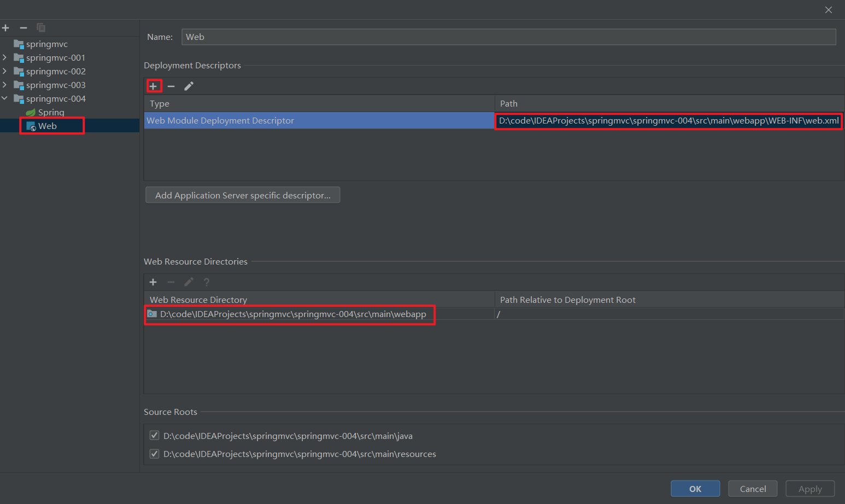Select the Web Module Deployment Descriptor row
Image resolution: width=845 pixels, height=504 pixels.
pos(319,121)
